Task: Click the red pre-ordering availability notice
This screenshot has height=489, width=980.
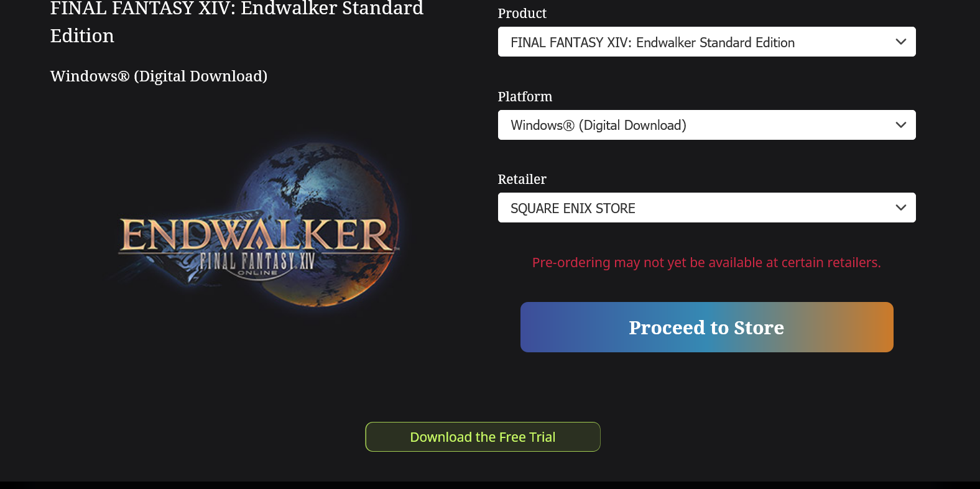Action: 706,262
